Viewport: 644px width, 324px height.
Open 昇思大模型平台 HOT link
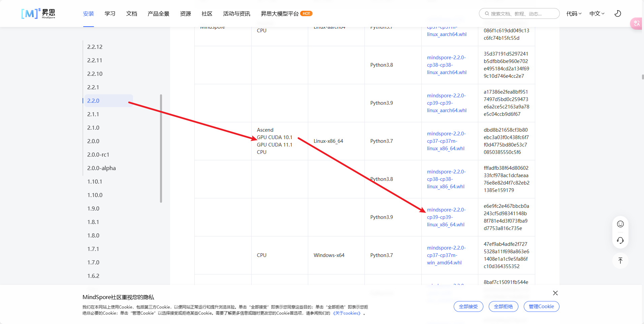287,14
